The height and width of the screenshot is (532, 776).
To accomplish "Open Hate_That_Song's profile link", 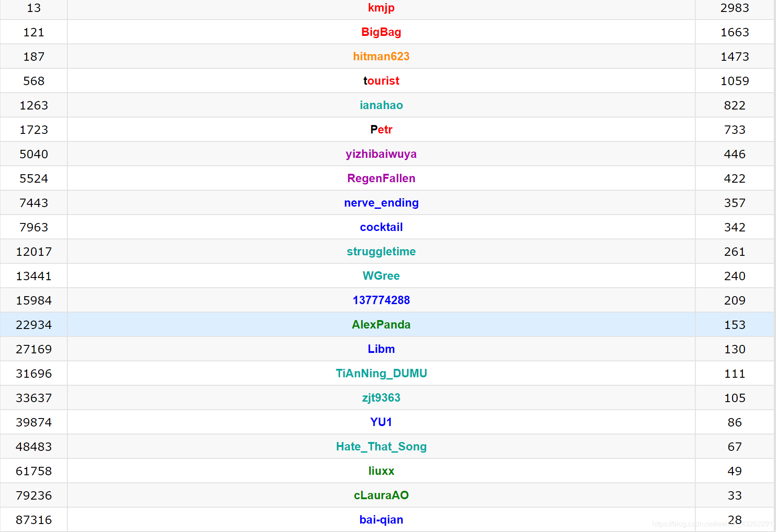I will point(381,446).
